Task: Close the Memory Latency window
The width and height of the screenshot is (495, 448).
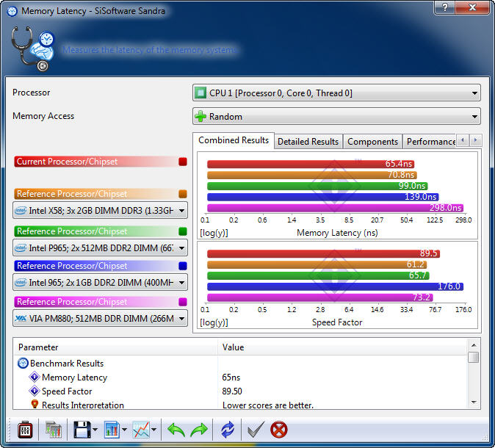Action: coord(472,7)
